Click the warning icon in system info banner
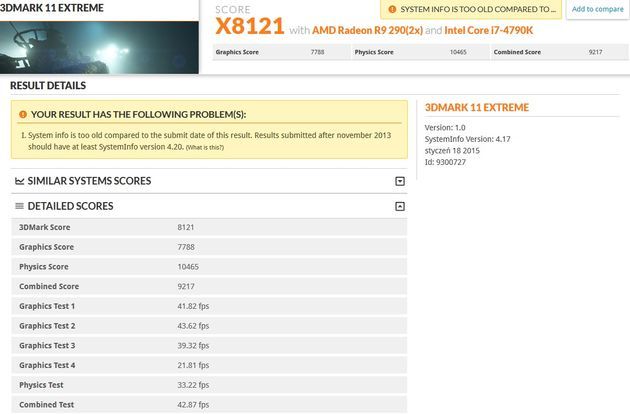The width and height of the screenshot is (630, 414). tap(392, 9)
